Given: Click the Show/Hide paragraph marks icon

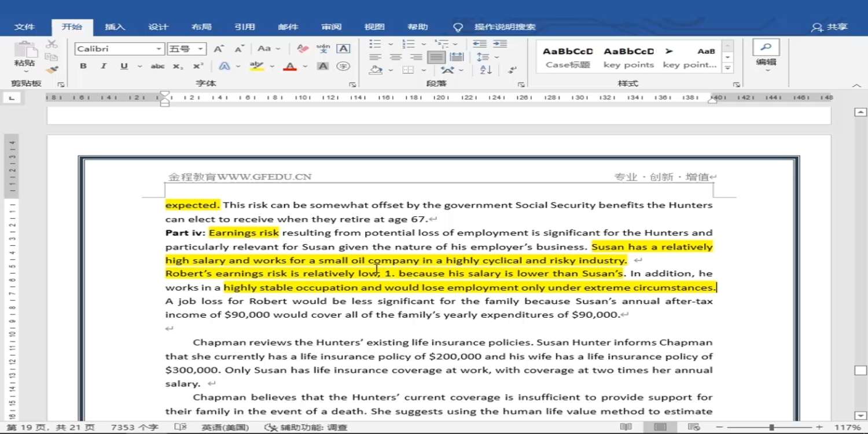Looking at the screenshot, I should [x=512, y=70].
